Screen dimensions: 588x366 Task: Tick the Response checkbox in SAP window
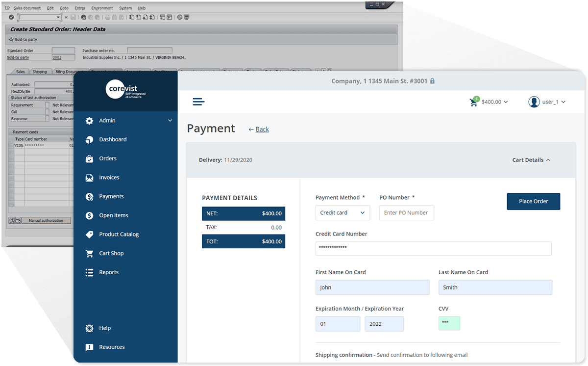(x=47, y=119)
